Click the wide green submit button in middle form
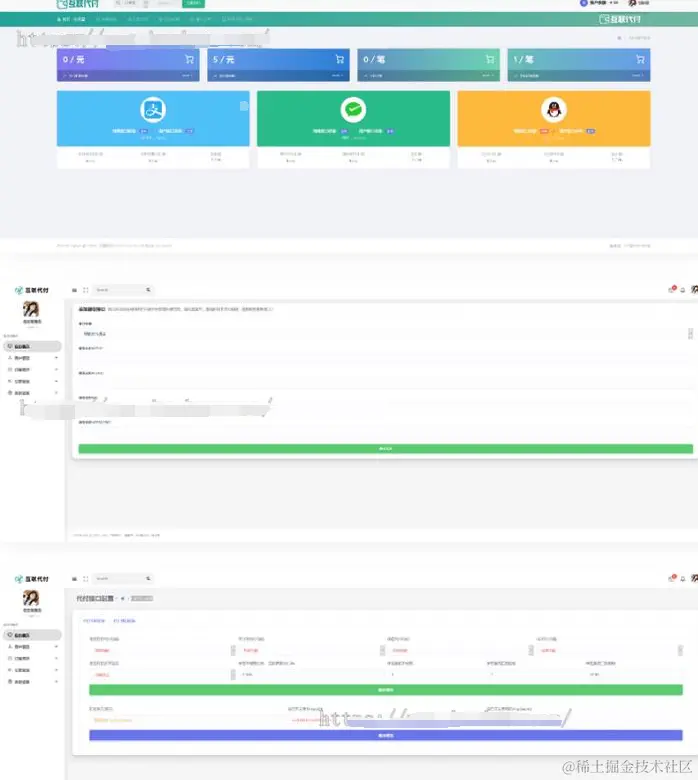The width and height of the screenshot is (698, 780). click(386, 449)
